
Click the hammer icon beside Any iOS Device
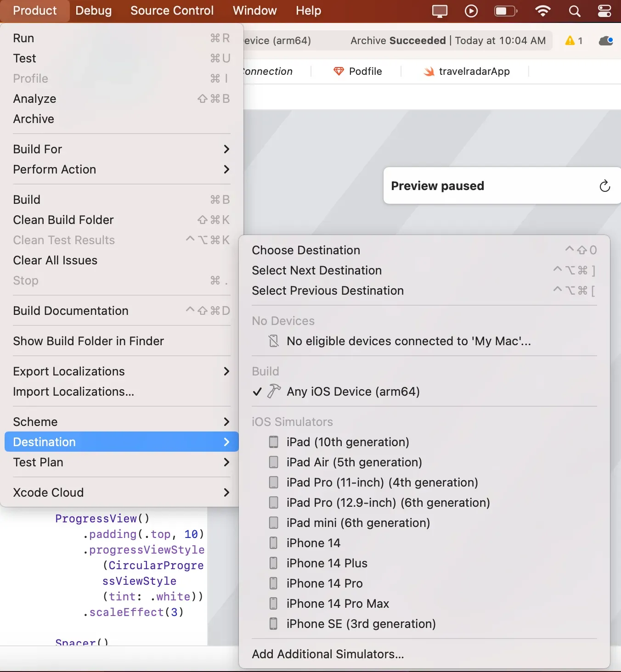[x=274, y=391]
